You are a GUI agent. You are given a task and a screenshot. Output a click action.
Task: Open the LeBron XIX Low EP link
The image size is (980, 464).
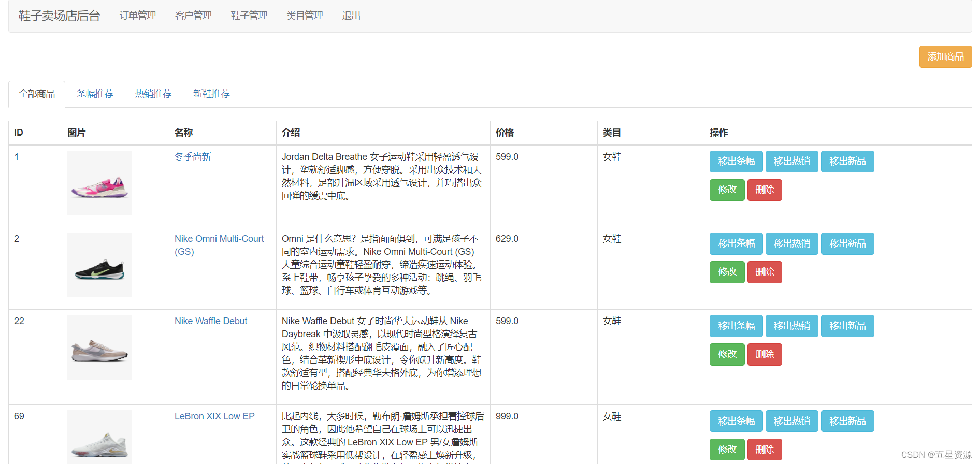[214, 416]
